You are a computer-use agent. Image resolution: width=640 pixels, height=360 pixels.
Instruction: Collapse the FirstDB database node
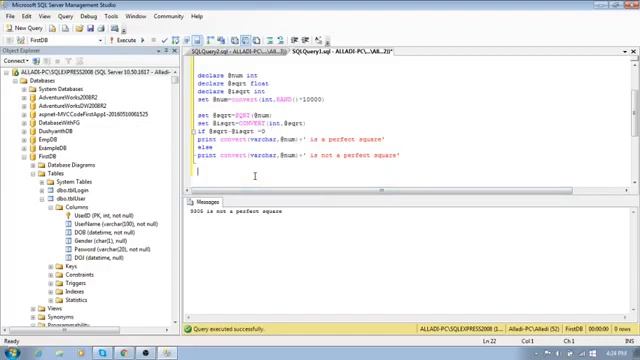[24, 157]
